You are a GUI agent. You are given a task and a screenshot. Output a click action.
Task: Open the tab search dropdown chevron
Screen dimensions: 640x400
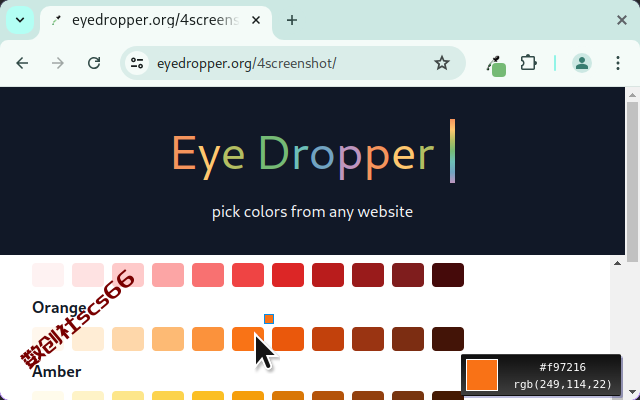tap(20, 20)
